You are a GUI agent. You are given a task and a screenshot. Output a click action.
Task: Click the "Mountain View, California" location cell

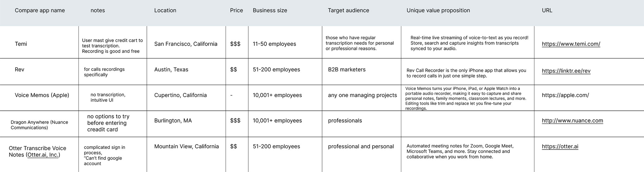[186, 146]
